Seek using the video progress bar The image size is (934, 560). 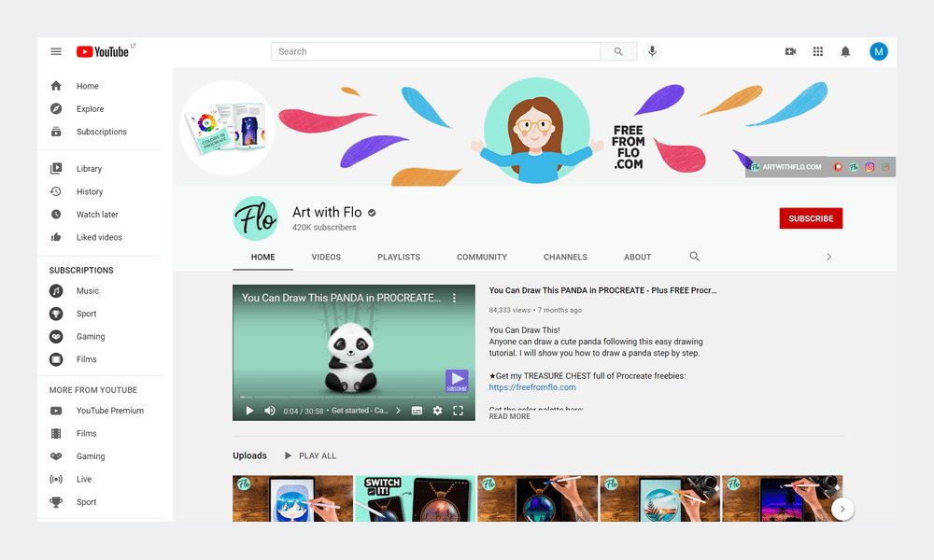[354, 397]
